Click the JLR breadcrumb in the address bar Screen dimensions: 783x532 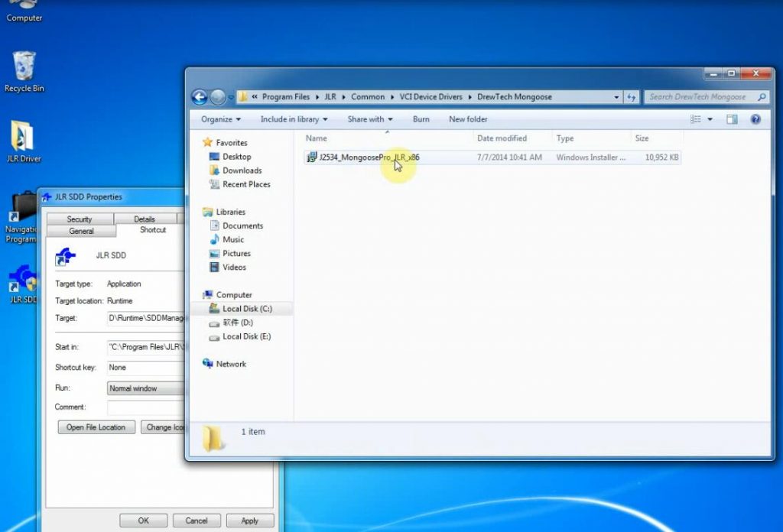click(x=330, y=97)
